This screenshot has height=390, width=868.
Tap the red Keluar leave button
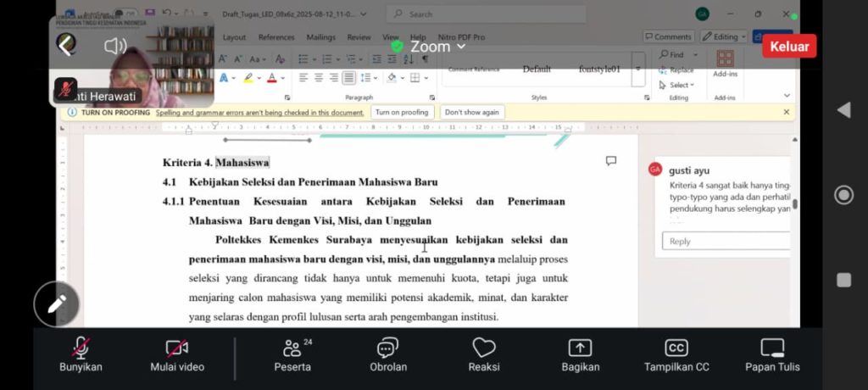pos(789,47)
